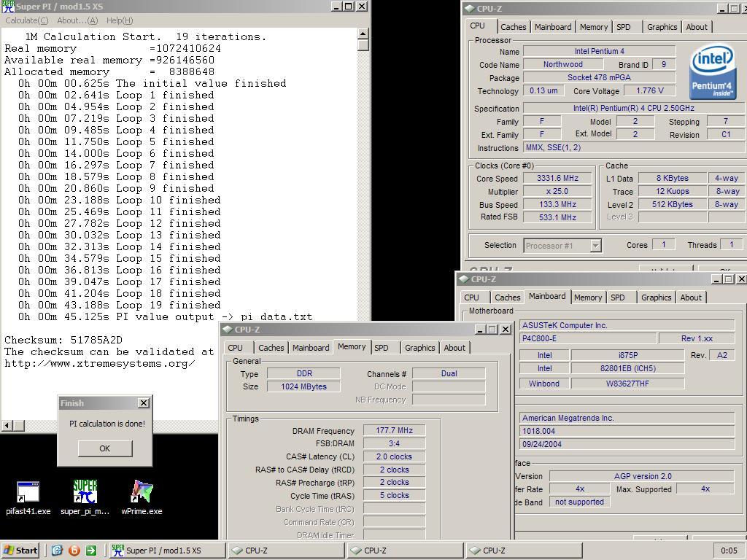
Task: Click DRAM Frequency 177.7 MHz value
Action: [x=394, y=430]
